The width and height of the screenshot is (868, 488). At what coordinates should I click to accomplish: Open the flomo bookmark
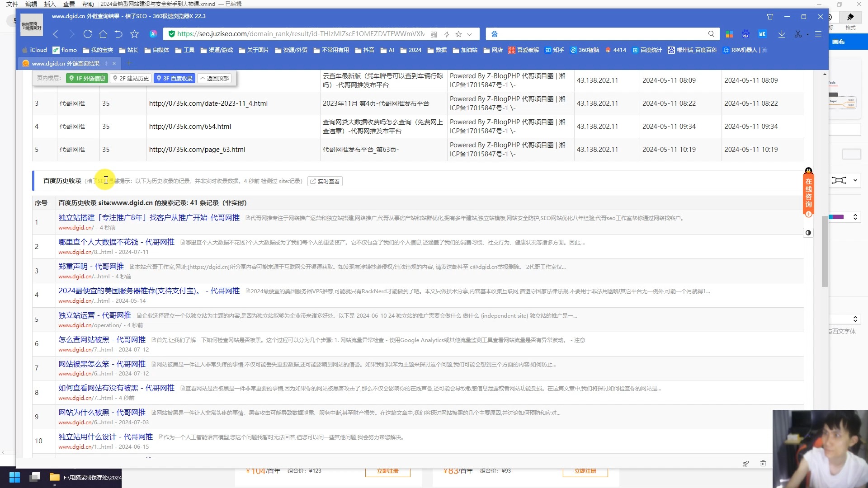65,50
